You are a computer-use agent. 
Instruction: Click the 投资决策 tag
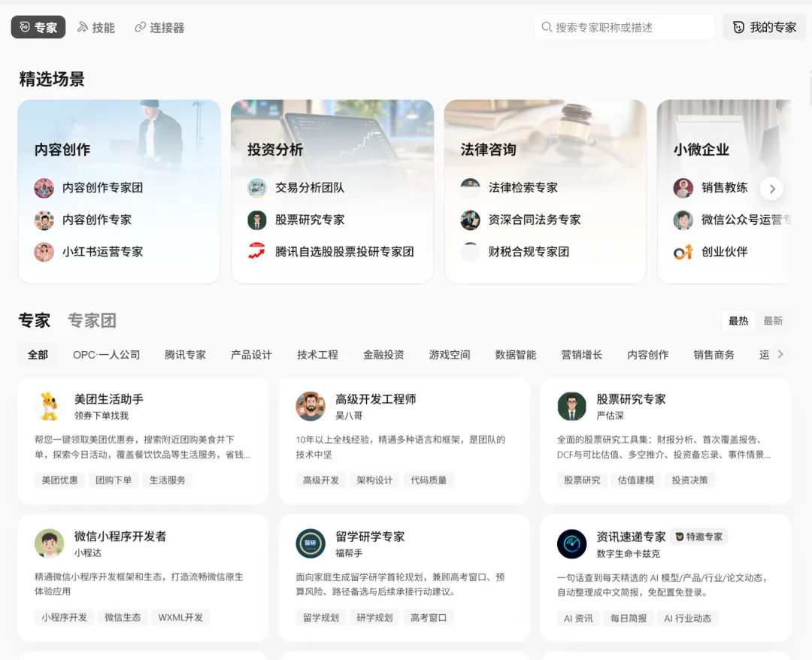(x=689, y=480)
